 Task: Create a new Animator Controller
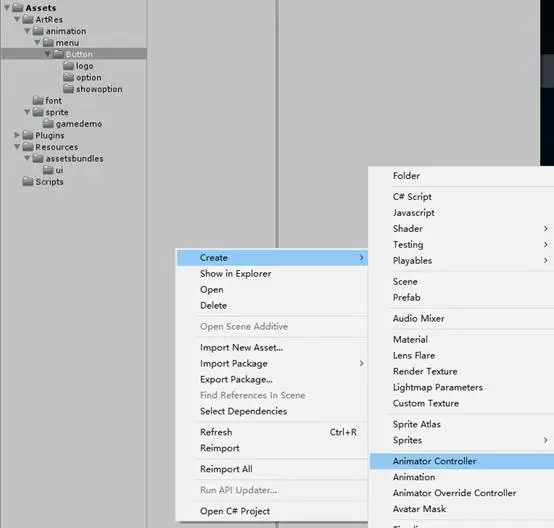[462, 461]
